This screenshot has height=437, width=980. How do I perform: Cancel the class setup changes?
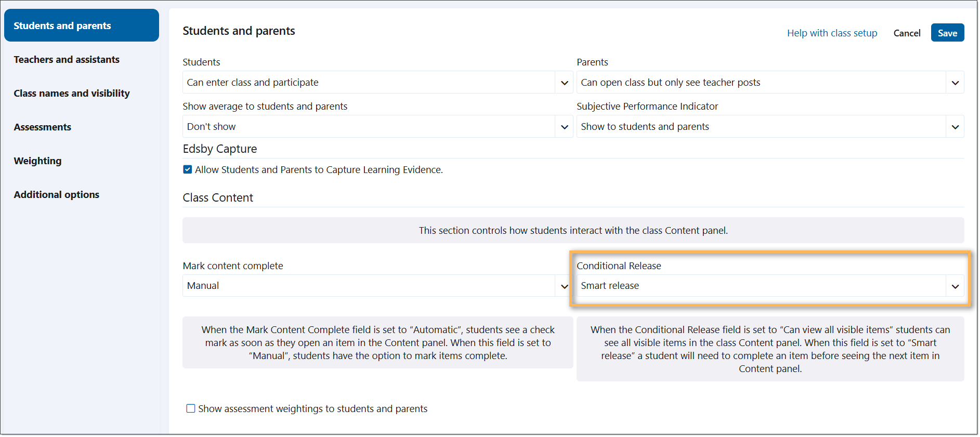[907, 33]
